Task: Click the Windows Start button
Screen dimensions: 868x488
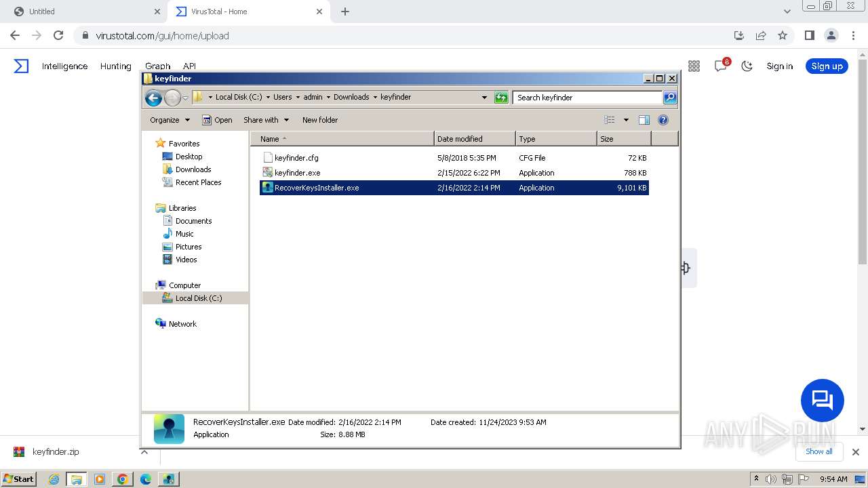Action: pyautogui.click(x=19, y=479)
